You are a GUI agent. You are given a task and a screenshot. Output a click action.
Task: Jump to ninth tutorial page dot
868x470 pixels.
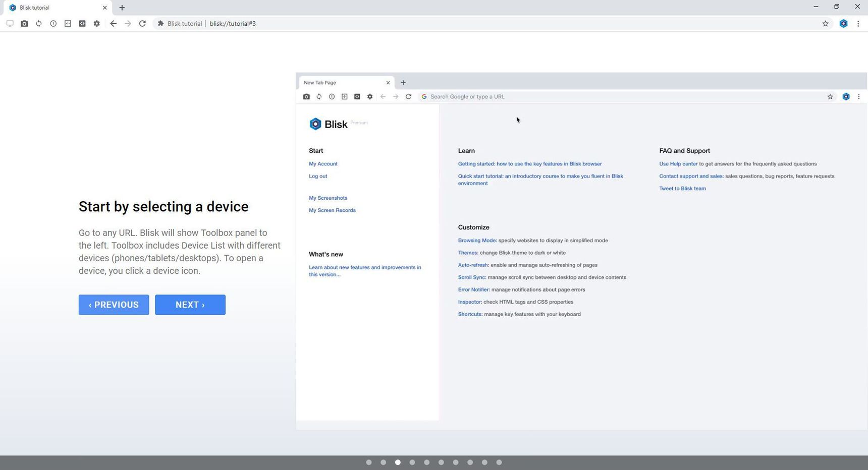pos(485,462)
